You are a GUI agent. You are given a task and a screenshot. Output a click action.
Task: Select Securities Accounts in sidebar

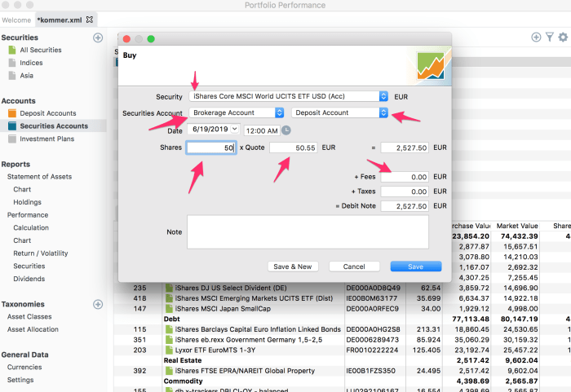pos(54,126)
